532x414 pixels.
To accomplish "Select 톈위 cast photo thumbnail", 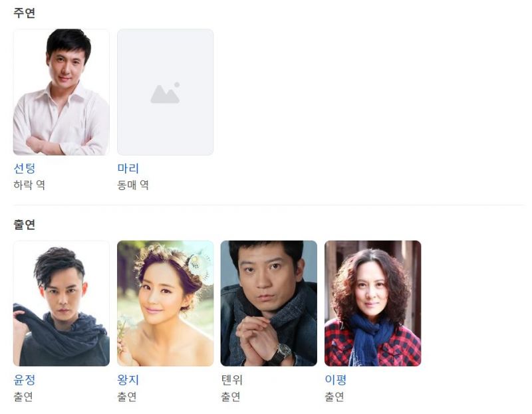I will click(269, 304).
